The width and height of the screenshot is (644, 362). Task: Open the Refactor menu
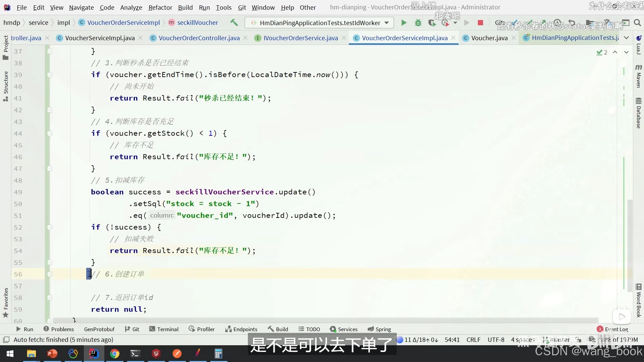pos(160,7)
